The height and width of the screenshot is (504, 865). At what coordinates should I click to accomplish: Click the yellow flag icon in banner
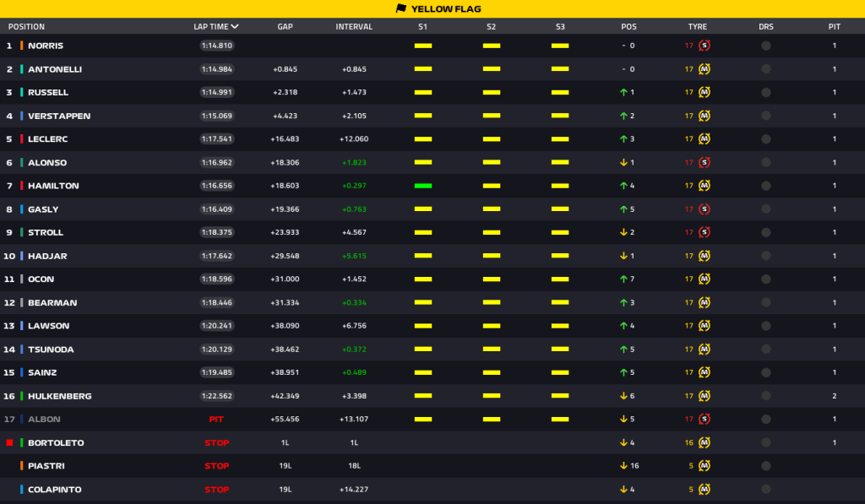(401, 8)
